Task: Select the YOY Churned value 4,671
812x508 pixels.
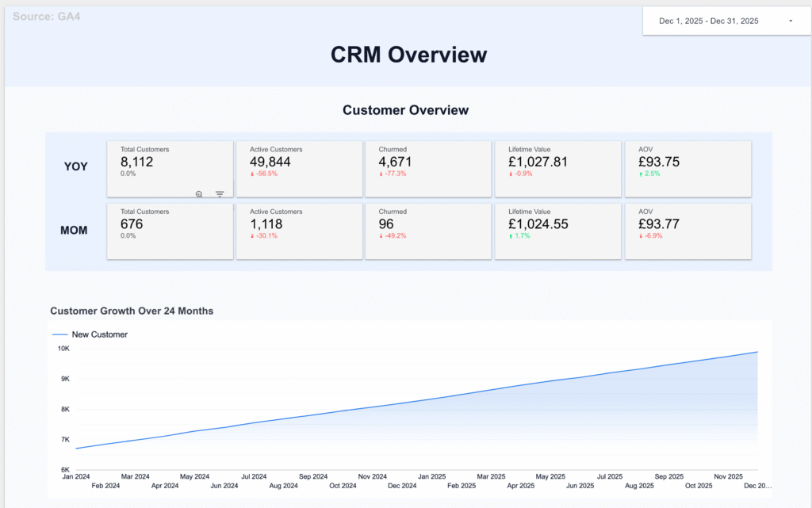Action: [395, 162]
